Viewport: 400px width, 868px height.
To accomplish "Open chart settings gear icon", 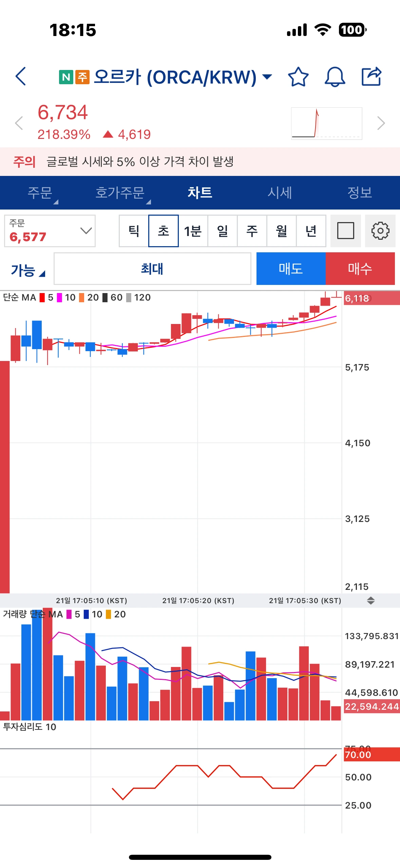I will click(380, 231).
